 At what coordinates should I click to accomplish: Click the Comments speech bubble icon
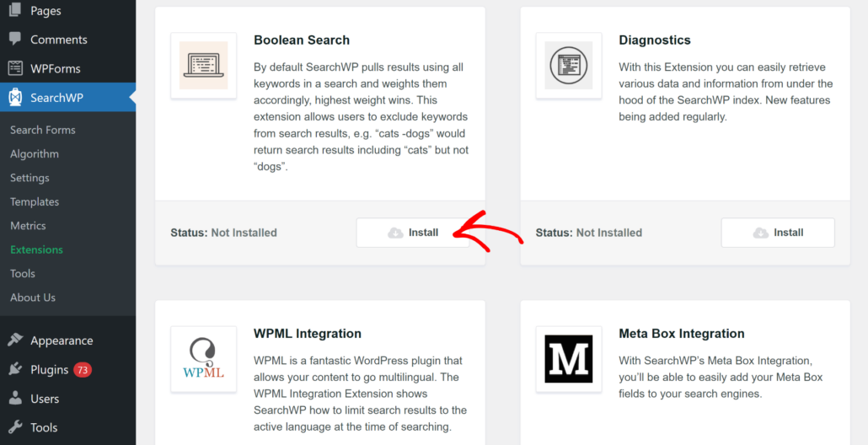click(x=15, y=39)
